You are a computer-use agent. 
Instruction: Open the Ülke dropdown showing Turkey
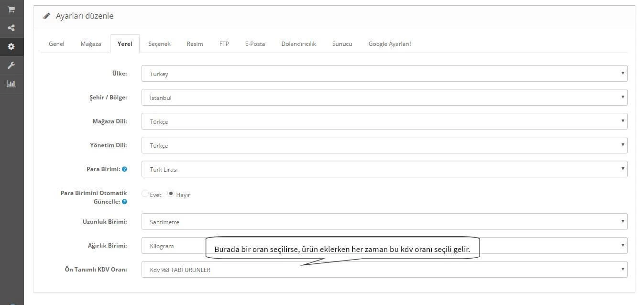coord(384,73)
